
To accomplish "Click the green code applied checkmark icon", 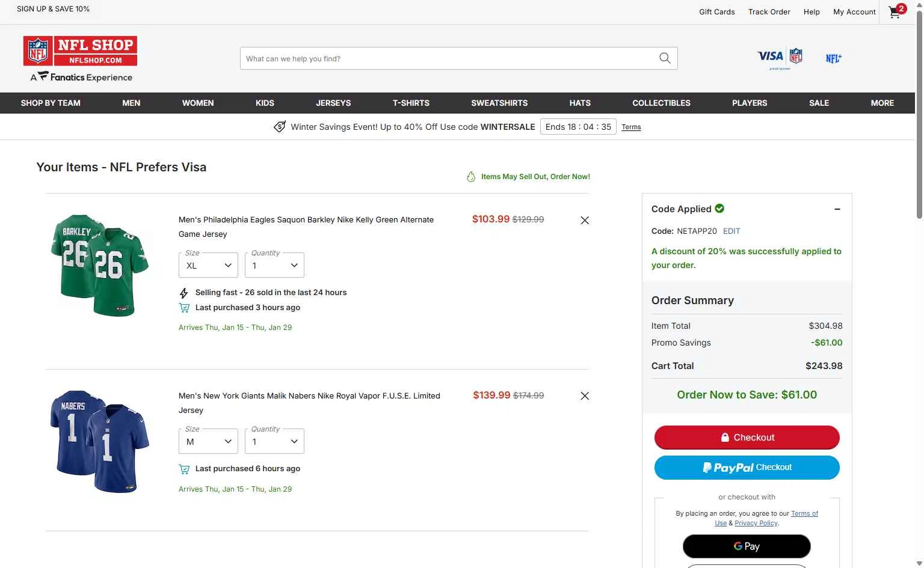I will (x=719, y=209).
